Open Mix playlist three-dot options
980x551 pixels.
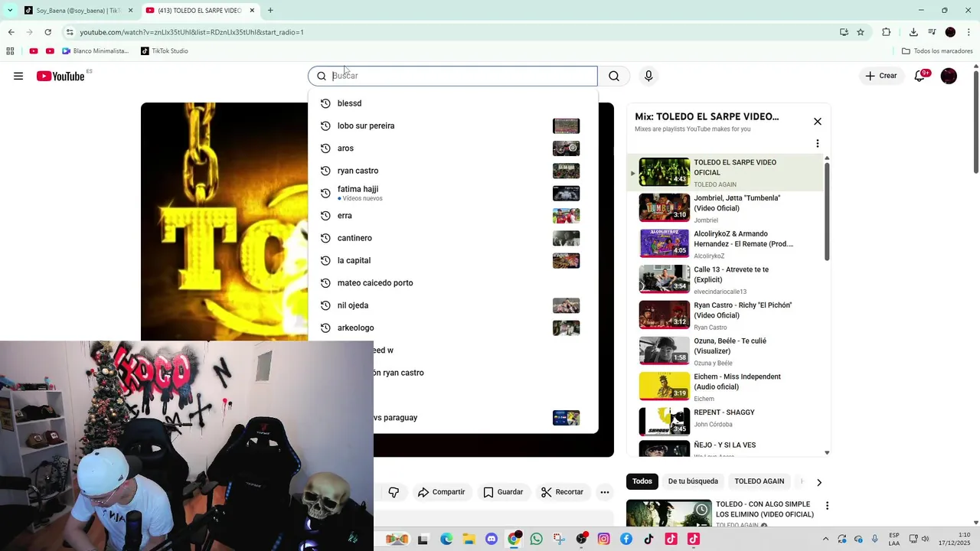tap(818, 143)
